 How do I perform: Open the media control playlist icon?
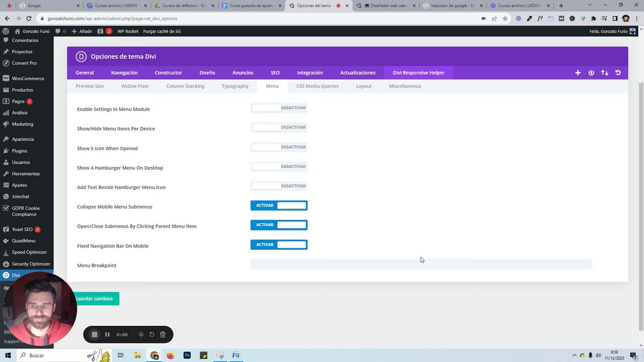pyautogui.click(x=604, y=19)
